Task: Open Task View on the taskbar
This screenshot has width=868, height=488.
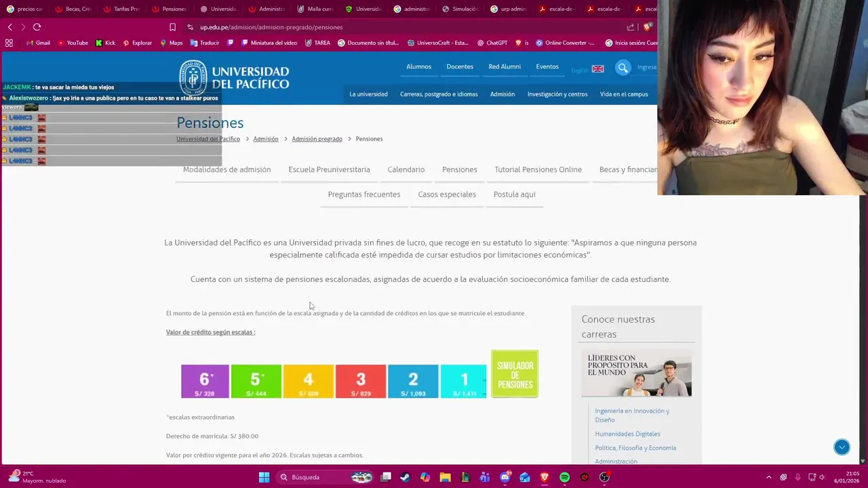Action: [386, 477]
